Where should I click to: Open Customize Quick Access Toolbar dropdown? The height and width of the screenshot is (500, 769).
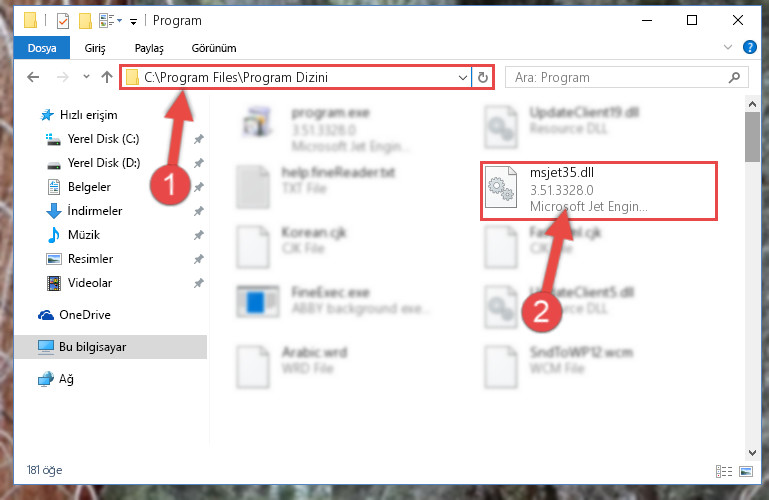click(x=133, y=22)
